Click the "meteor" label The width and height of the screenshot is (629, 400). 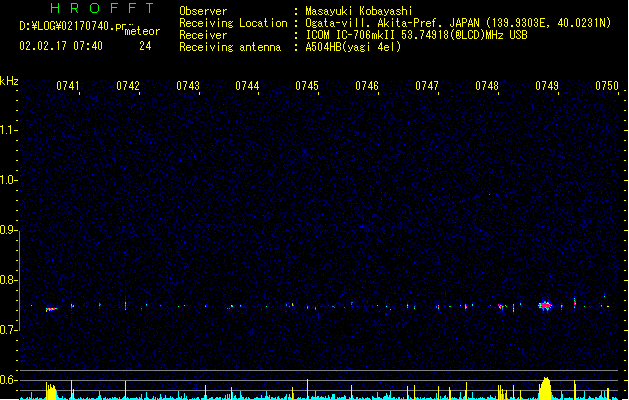coord(142,31)
